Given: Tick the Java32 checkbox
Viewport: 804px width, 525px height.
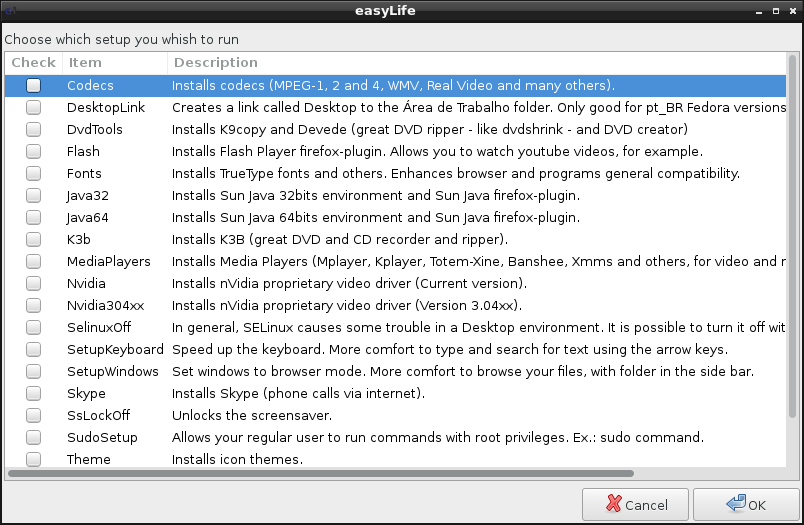Looking at the screenshot, I should coord(33,195).
